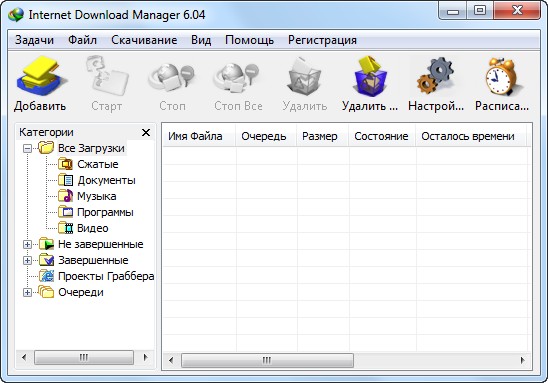This screenshot has width=548, height=383.
Task: Sort by Очередь column header
Action: click(266, 136)
